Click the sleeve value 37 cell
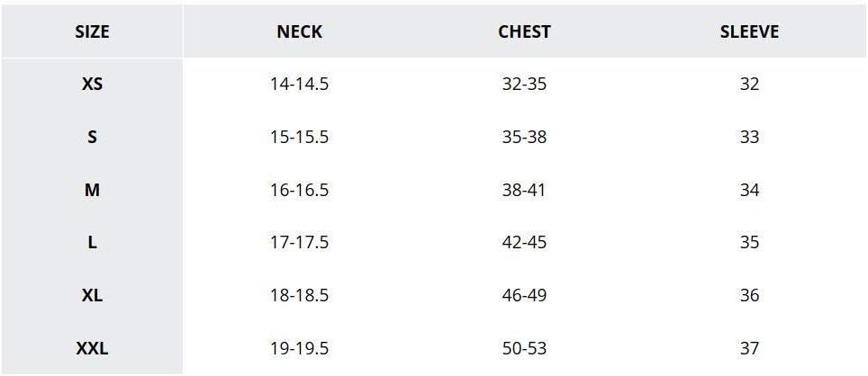The width and height of the screenshot is (868, 376). click(749, 348)
